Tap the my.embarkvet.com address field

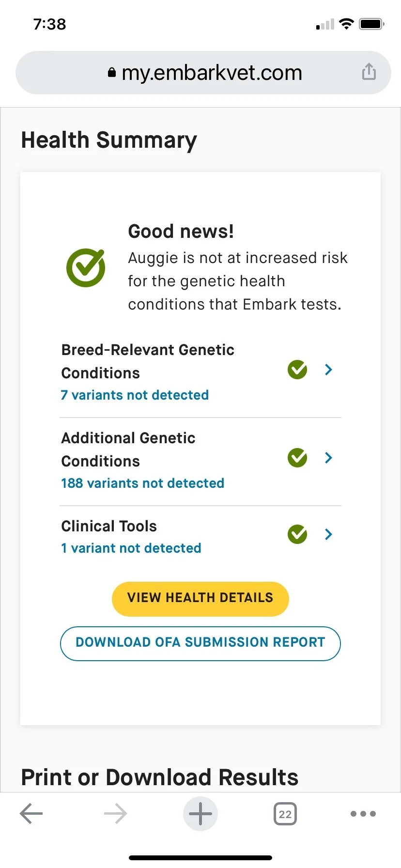click(203, 73)
